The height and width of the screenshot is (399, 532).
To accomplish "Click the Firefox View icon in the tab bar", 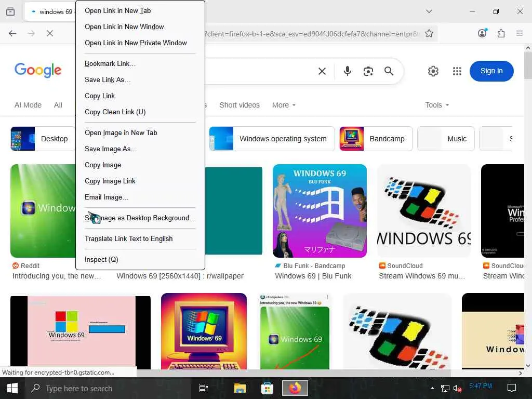I will click(x=10, y=11).
